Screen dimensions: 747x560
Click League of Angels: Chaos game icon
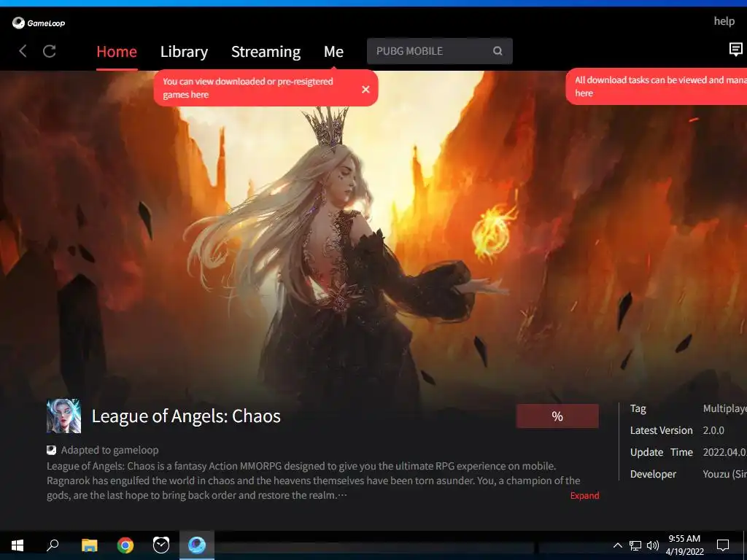64,416
